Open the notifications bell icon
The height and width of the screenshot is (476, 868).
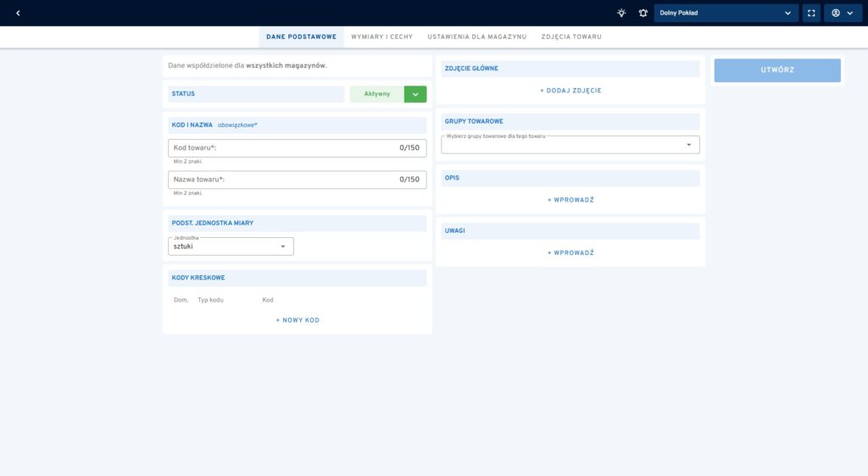coord(643,13)
